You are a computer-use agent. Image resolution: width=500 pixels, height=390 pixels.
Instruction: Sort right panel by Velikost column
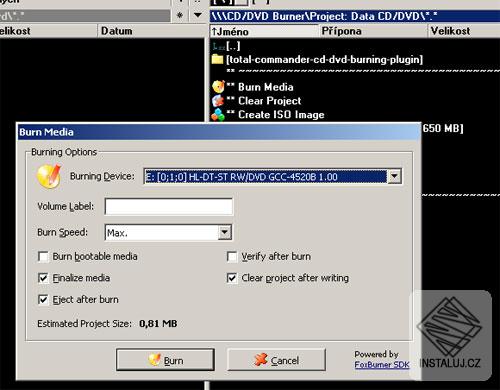464,31
